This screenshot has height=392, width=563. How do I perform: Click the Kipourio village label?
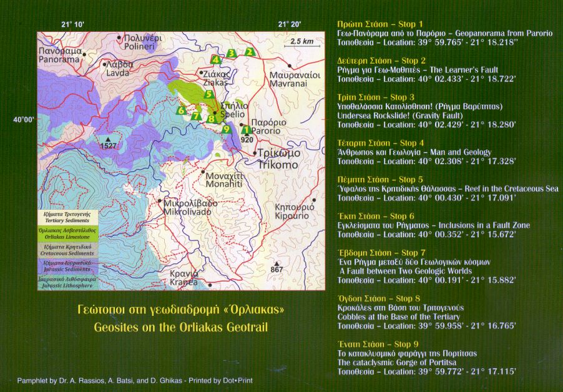tap(294, 212)
